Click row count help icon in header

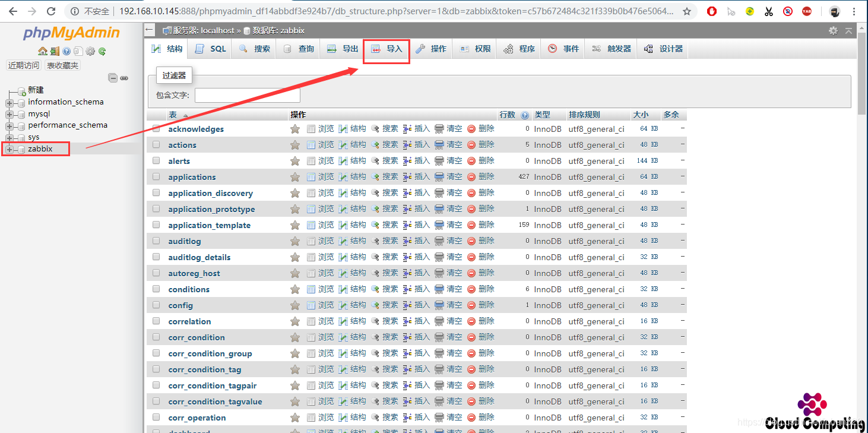525,115
